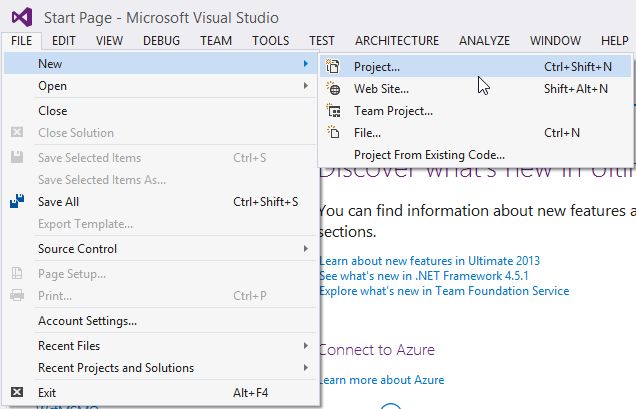This screenshot has width=636, height=409.
Task: Click the new File icon
Action: point(335,132)
